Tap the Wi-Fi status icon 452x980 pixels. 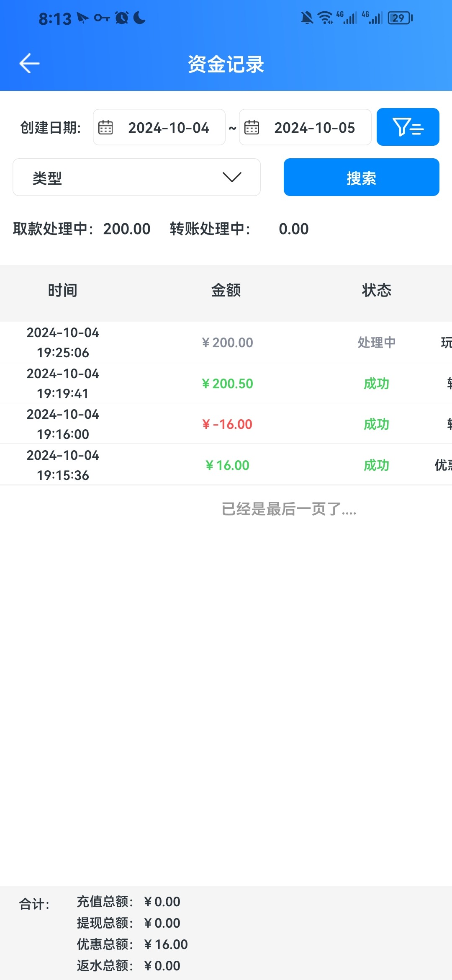325,18
